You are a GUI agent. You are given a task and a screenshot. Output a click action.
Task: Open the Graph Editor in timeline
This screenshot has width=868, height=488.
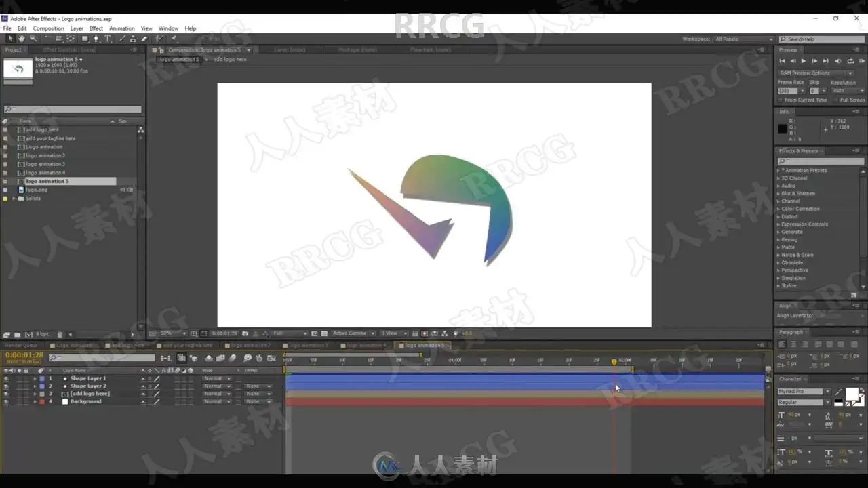(271, 358)
